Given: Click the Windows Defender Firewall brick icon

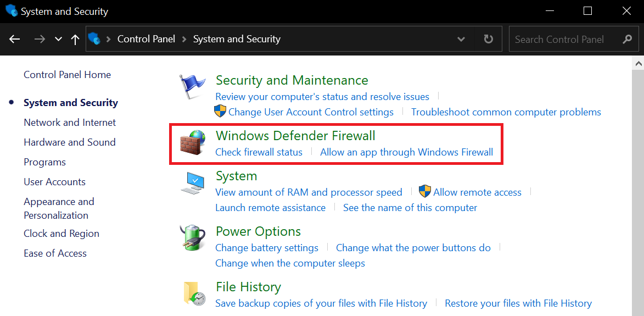Looking at the screenshot, I should [x=192, y=143].
